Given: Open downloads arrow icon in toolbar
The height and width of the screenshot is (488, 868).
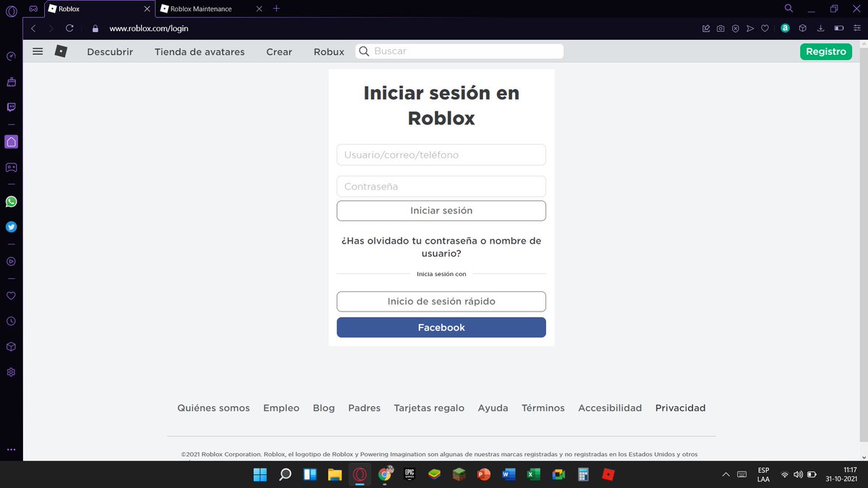Looking at the screenshot, I should [820, 29].
